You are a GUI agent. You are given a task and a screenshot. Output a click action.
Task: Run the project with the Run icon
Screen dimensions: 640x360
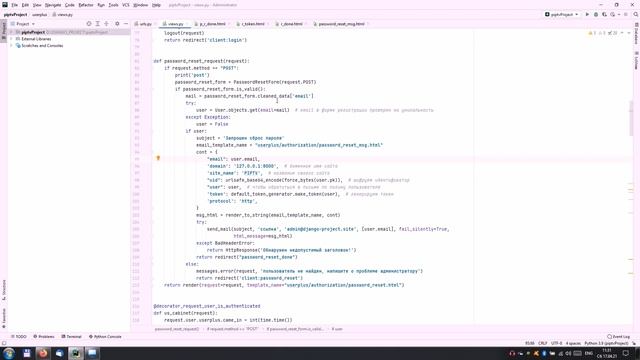click(x=587, y=14)
